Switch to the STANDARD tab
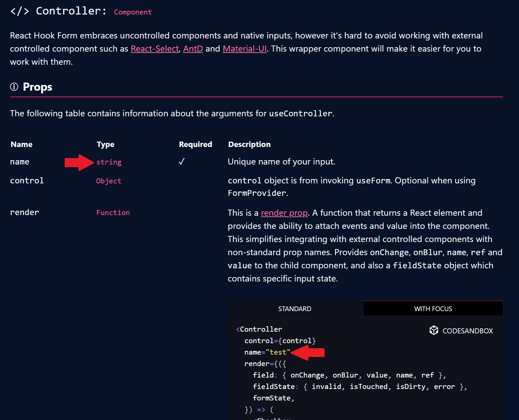Viewport: 519px width, 420px height. coord(295,308)
